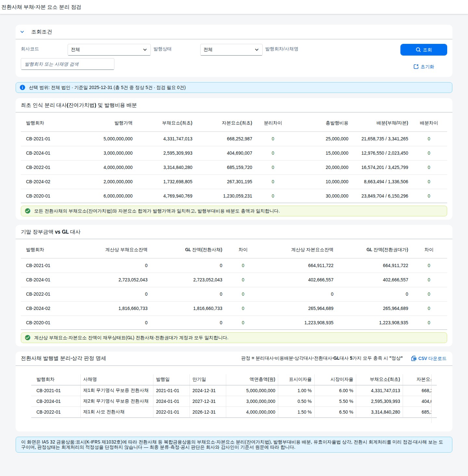Screen dimensions: 468x476
Task: Click the 배분차이 column header
Action: (x=429, y=123)
